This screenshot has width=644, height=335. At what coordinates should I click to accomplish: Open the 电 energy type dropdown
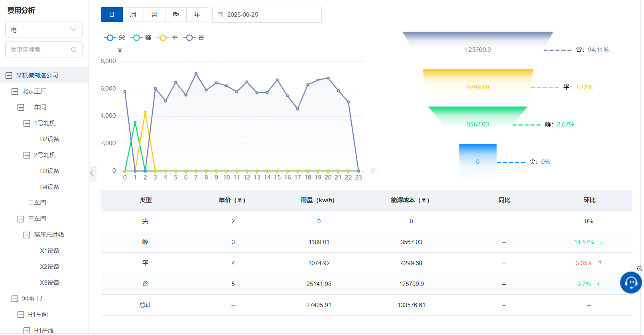tap(44, 30)
